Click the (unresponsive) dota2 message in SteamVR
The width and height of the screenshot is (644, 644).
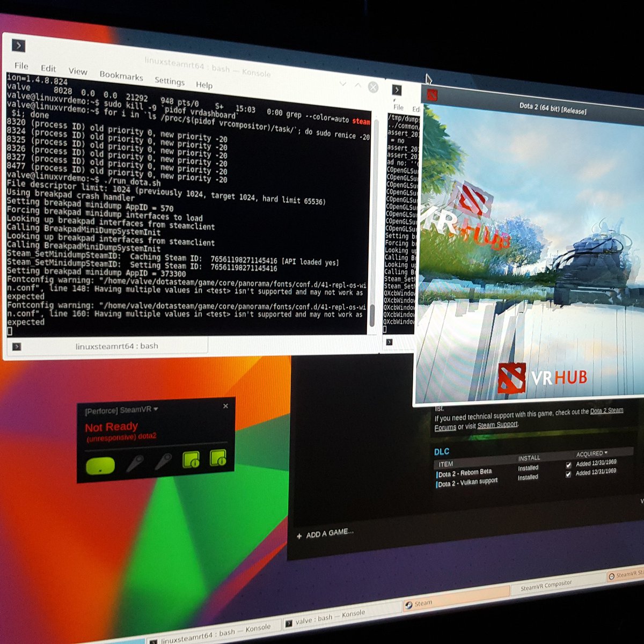pyautogui.click(x=121, y=437)
